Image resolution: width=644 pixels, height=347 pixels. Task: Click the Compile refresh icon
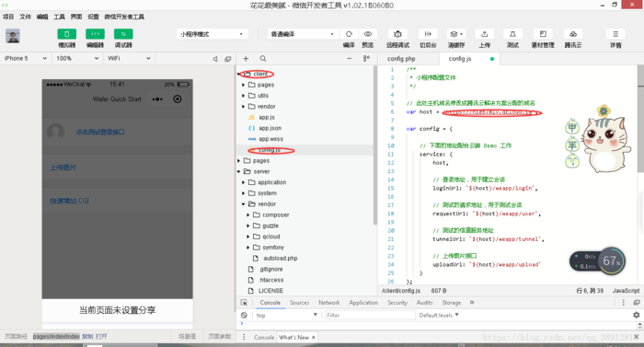pos(349,34)
